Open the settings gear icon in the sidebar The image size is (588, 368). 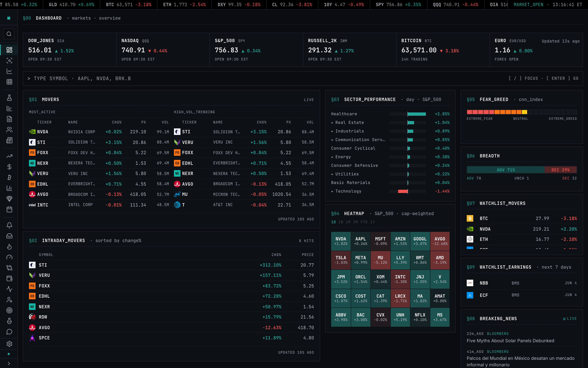tap(9, 344)
